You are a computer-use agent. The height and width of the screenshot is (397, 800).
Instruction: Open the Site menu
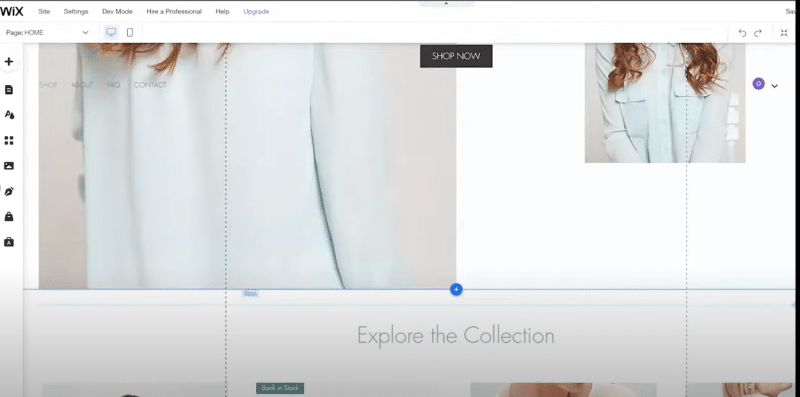[x=44, y=11]
